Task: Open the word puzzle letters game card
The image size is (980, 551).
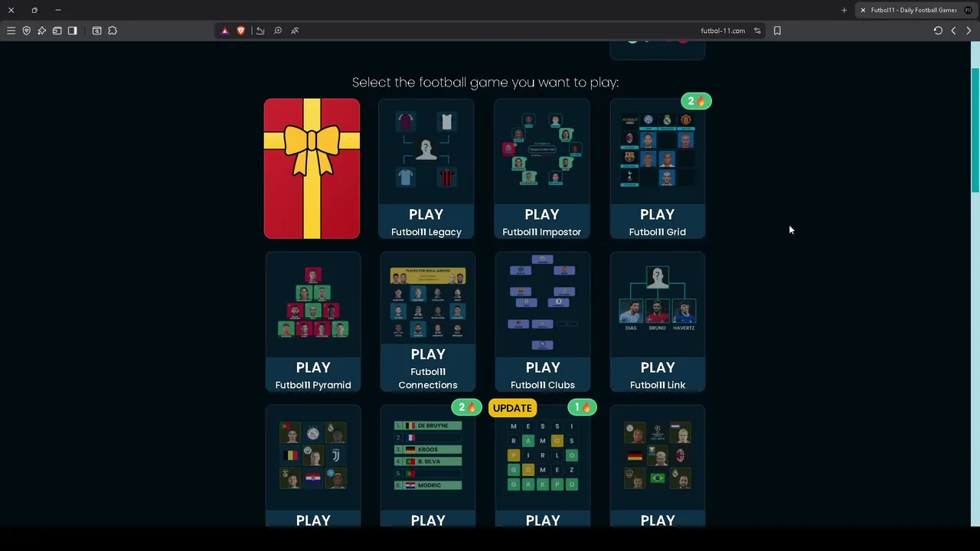Action: click(543, 465)
